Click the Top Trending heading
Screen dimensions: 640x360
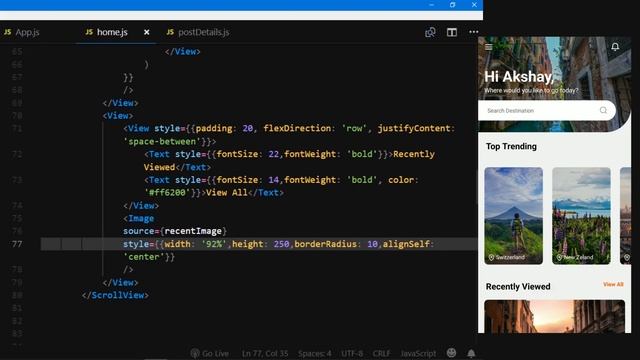tap(511, 147)
